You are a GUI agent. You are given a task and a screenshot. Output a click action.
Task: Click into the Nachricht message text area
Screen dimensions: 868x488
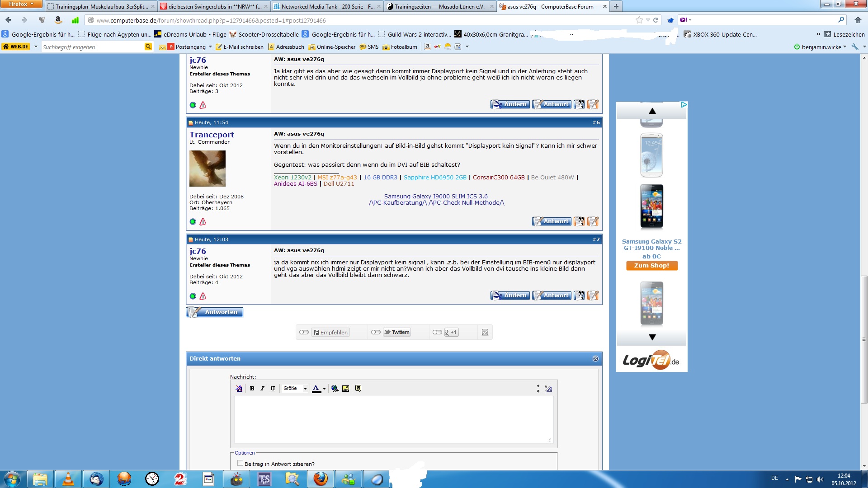(x=393, y=419)
